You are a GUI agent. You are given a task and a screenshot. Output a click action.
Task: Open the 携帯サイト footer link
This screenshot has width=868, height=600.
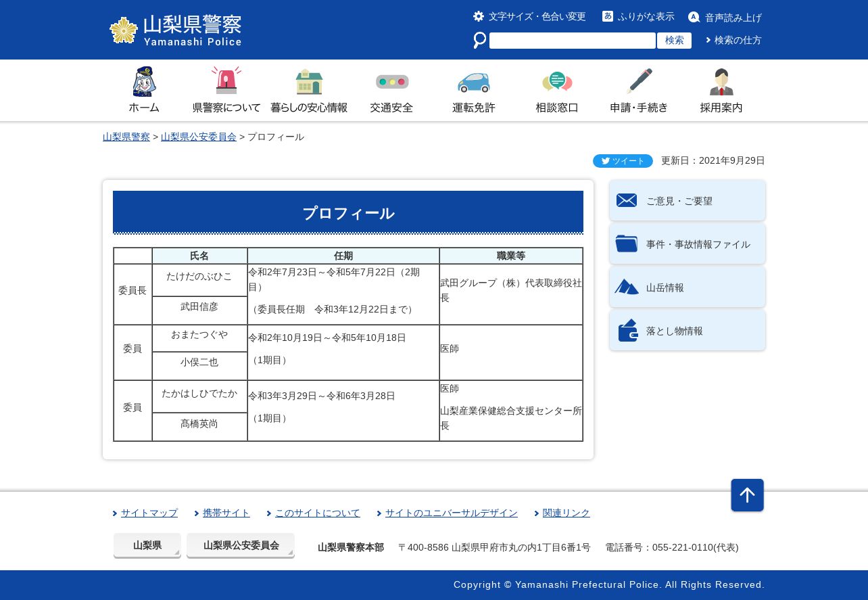click(x=226, y=513)
